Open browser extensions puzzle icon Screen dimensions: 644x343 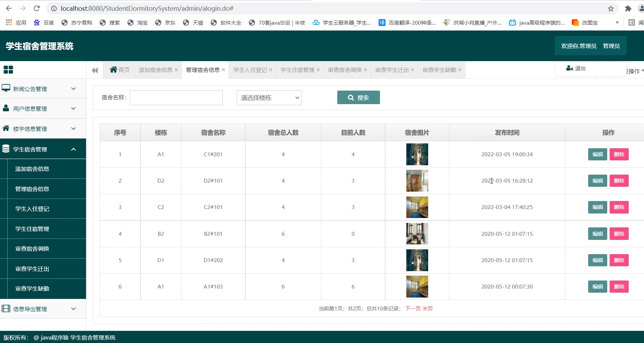pyautogui.click(x=628, y=9)
